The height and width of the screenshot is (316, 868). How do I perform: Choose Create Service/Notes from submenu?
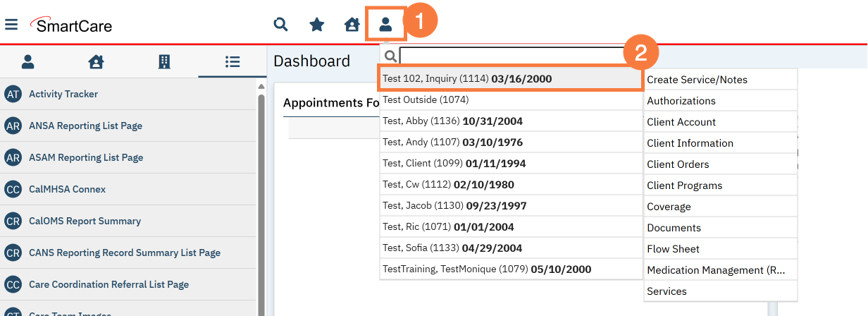point(697,80)
